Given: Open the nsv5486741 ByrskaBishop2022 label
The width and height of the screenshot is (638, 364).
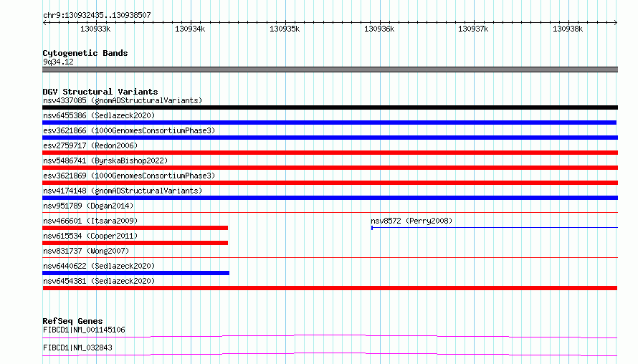Looking at the screenshot, I should tap(105, 161).
